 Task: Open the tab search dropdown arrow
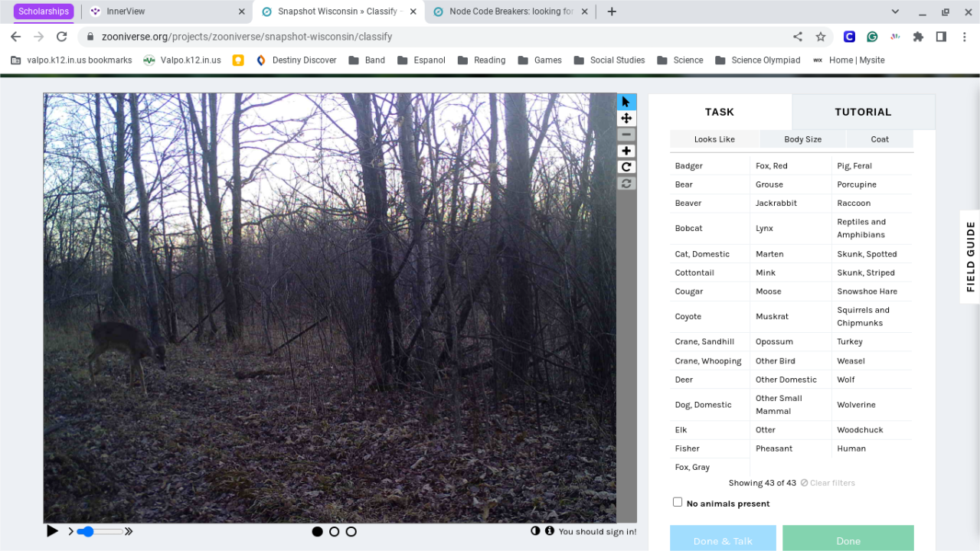tap(895, 11)
